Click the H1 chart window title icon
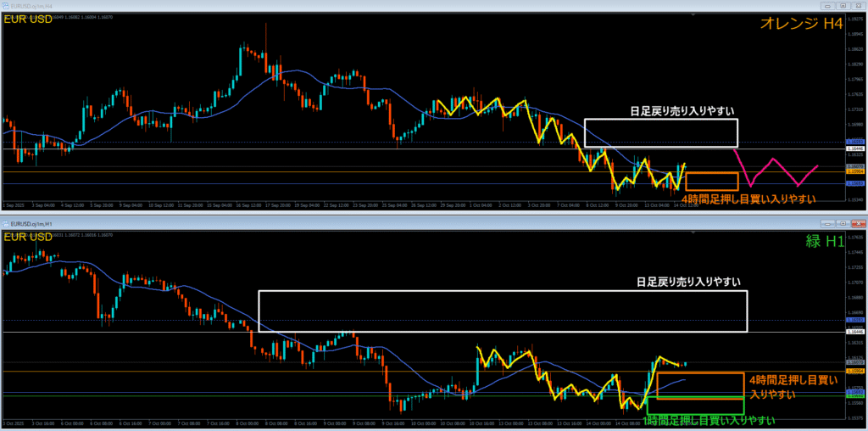The height and width of the screenshot is (431, 868). pos(5,222)
